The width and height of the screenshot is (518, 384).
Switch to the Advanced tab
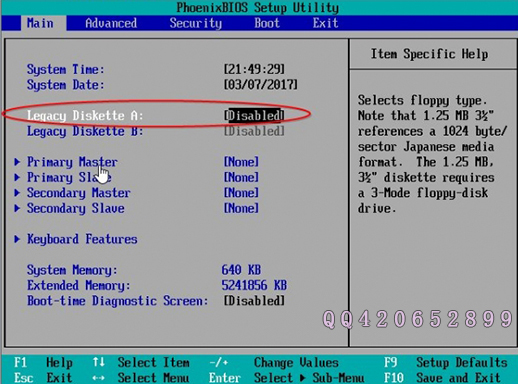[x=111, y=23]
